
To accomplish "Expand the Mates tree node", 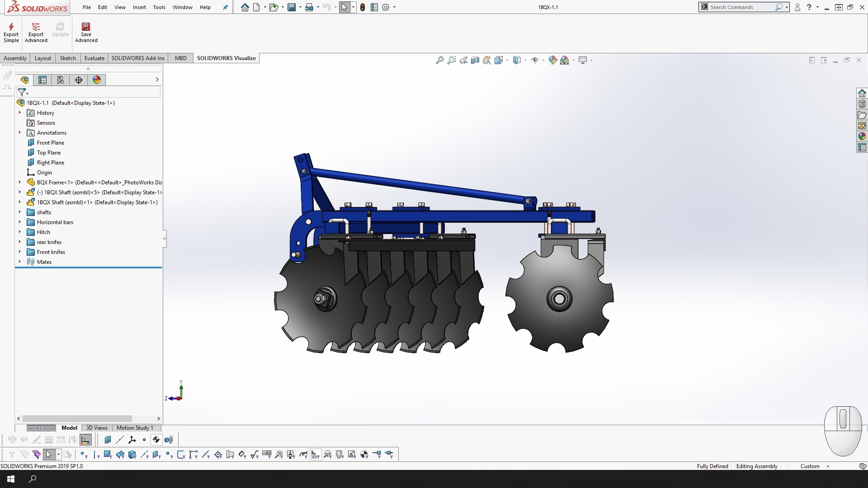I will click(x=20, y=262).
